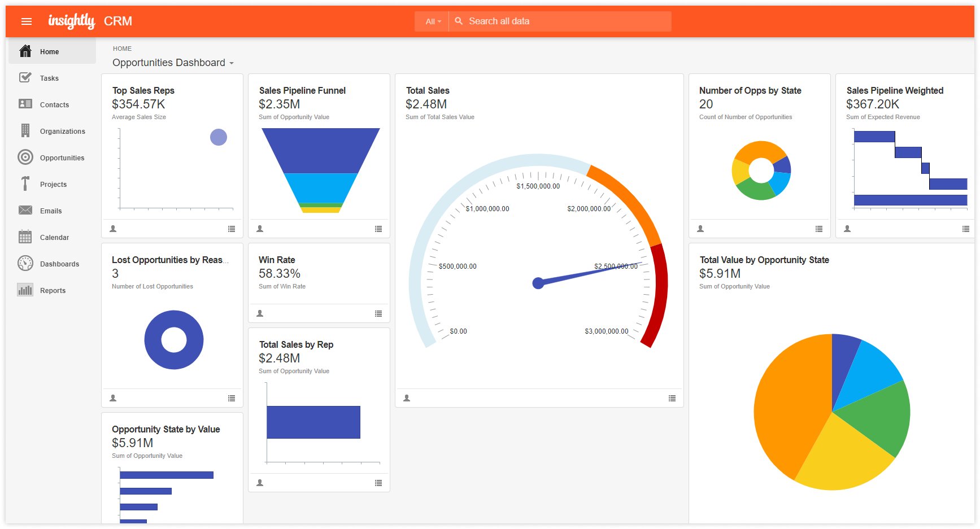Open the Dashboards section
Viewport: 980px width, 529px height.
pos(59,264)
